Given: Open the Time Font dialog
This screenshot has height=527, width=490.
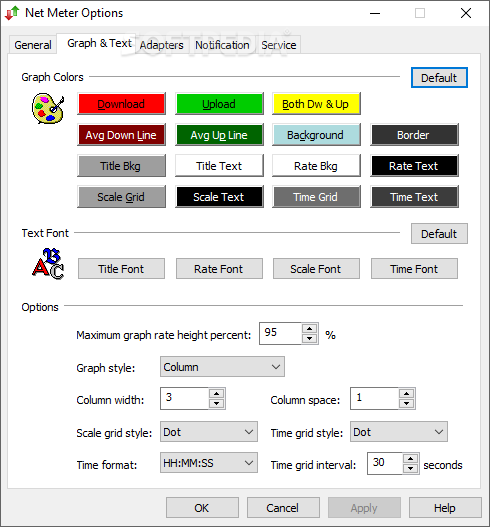Looking at the screenshot, I should [414, 269].
